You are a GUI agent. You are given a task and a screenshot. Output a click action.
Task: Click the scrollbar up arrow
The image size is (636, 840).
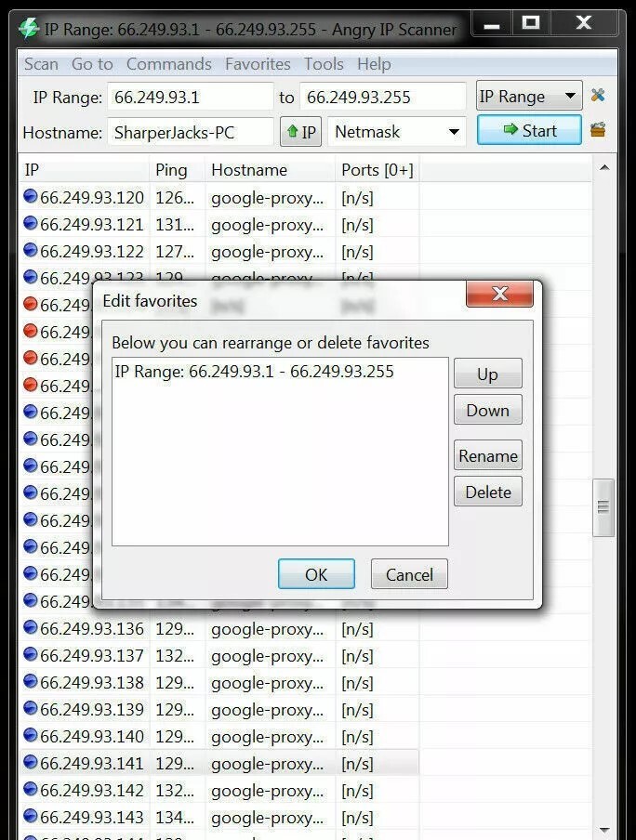(604, 167)
